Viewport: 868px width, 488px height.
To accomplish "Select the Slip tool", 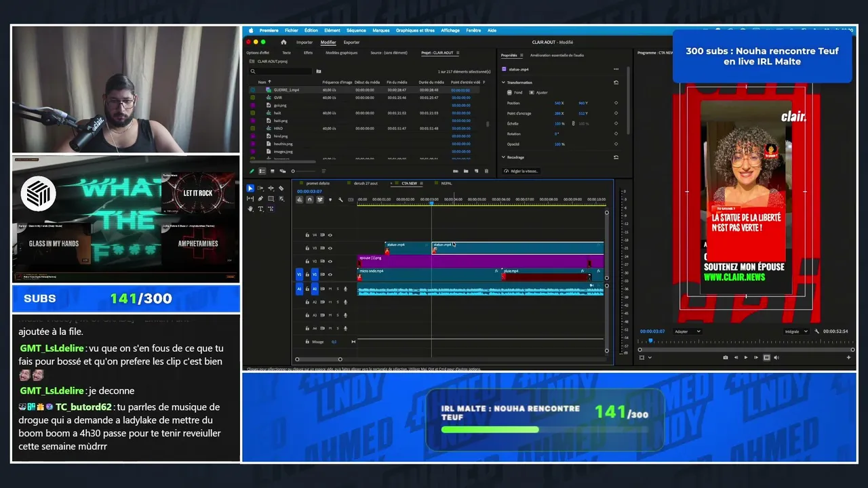I will (x=250, y=199).
